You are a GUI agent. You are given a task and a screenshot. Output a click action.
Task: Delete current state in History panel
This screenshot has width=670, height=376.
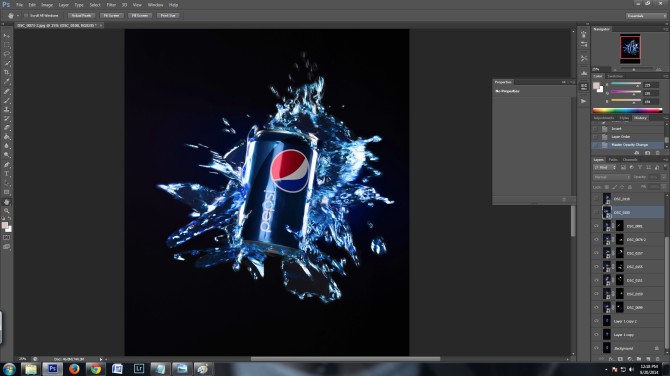click(x=658, y=153)
